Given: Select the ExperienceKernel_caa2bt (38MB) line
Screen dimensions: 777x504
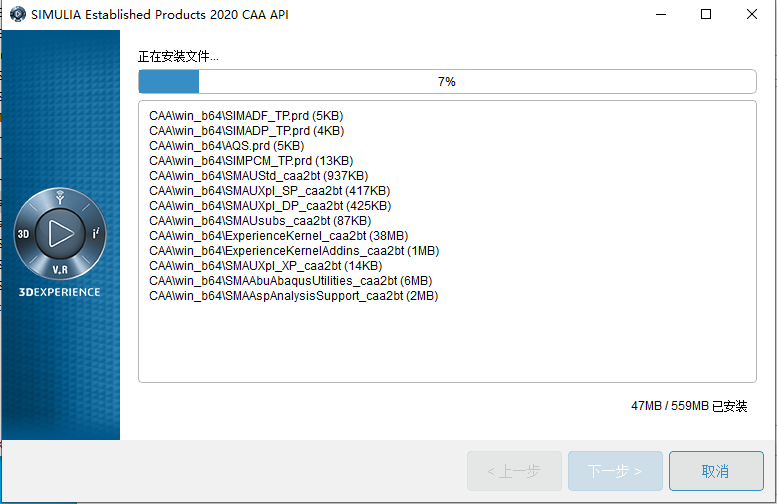Looking at the screenshot, I should tap(278, 236).
